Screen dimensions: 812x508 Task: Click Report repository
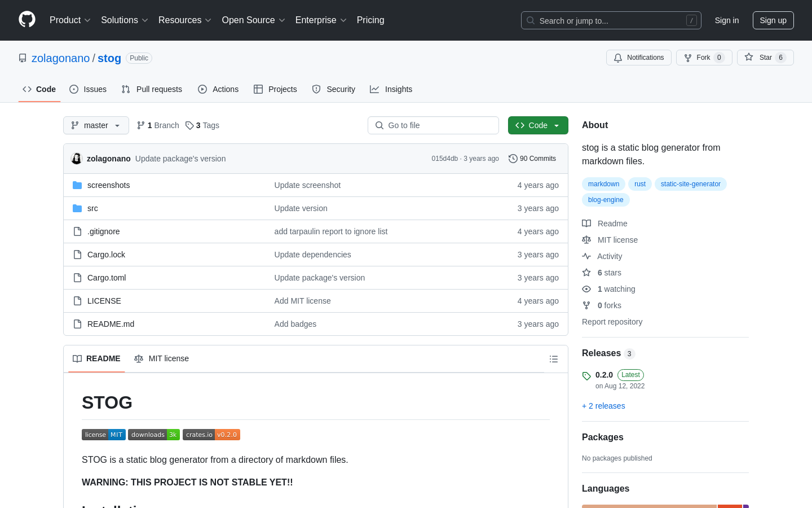click(612, 322)
